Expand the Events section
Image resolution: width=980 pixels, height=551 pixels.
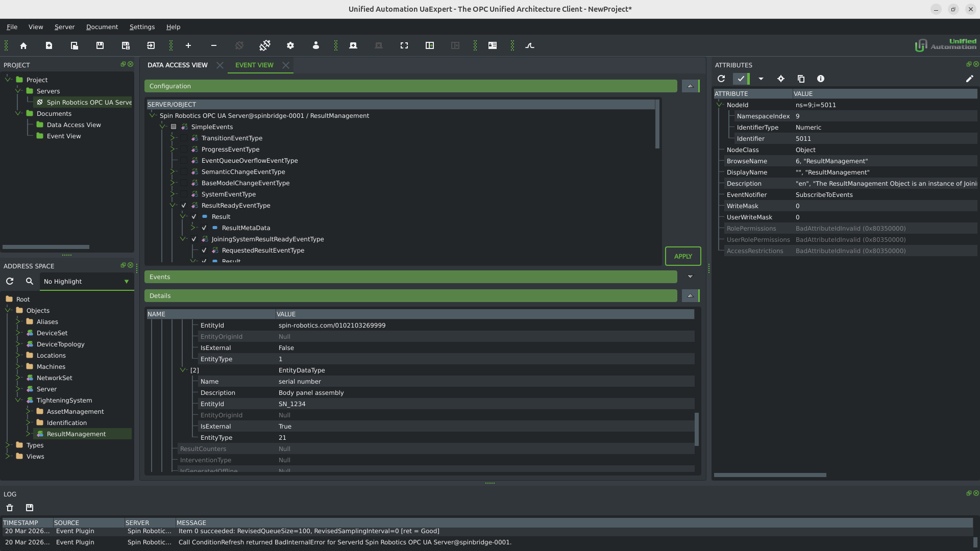[690, 277]
